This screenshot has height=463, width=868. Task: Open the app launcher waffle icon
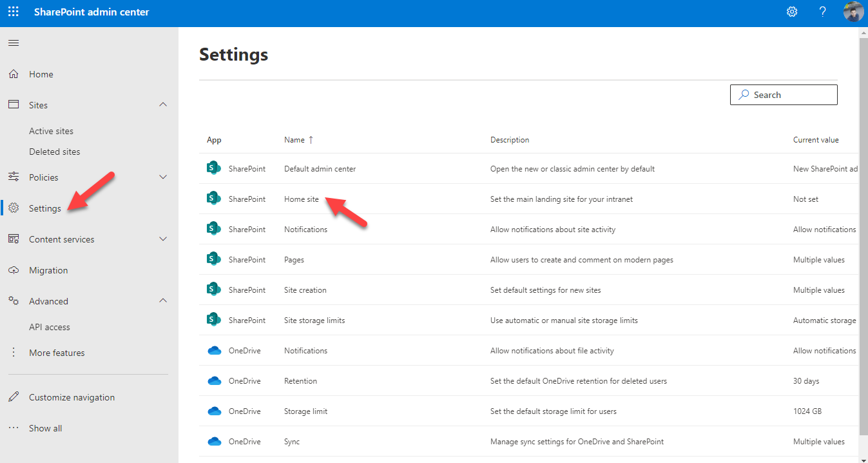click(13, 11)
